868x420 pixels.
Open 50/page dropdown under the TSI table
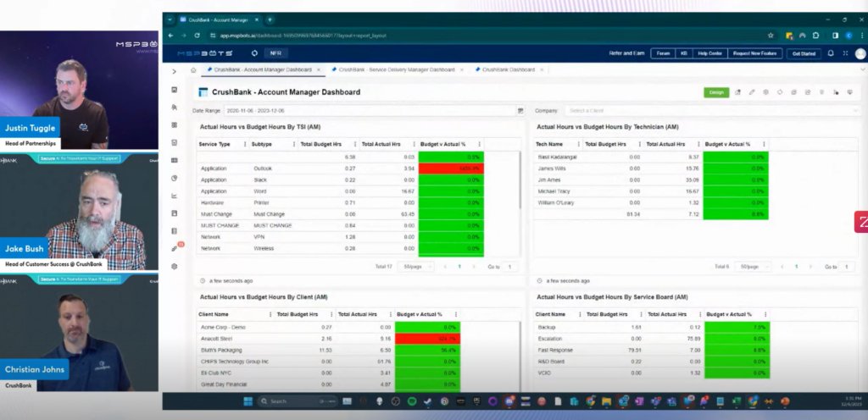(415, 267)
